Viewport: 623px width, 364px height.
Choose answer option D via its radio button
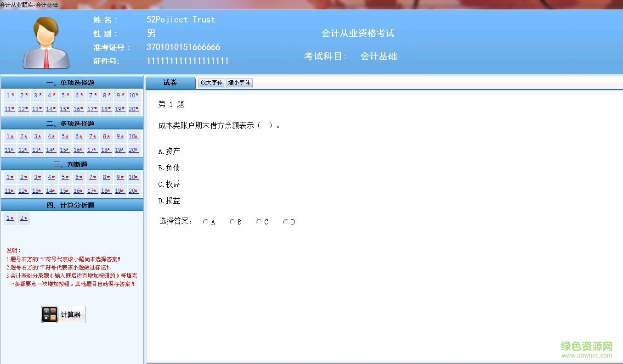[x=285, y=221]
